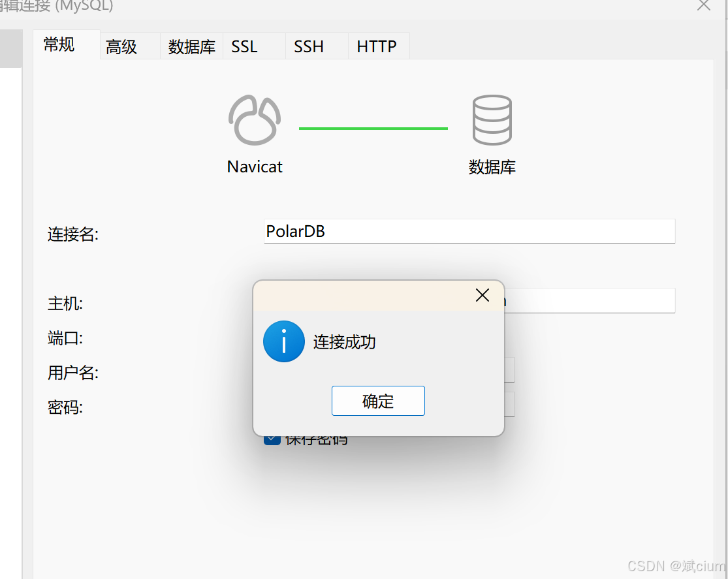Click the Navicat caption under the logo
This screenshot has width=728, height=579.
coord(255,166)
